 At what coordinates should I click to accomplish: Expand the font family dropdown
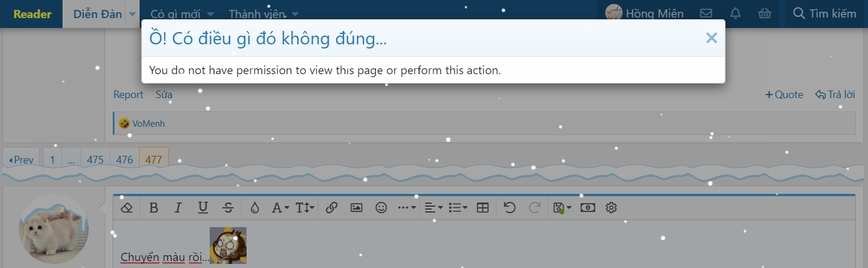(280, 207)
